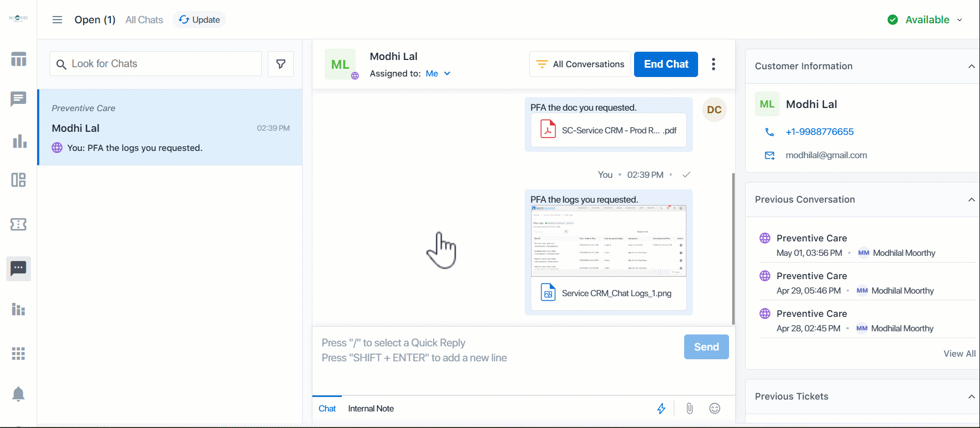The width and height of the screenshot is (980, 428).
Task: Click the message sent checkmark at 02:39 PM
Action: point(686,175)
